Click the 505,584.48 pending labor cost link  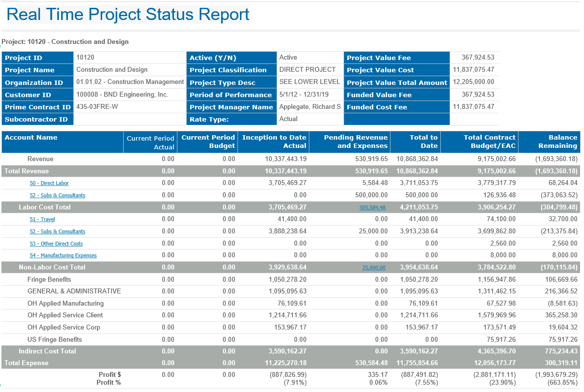pos(372,207)
